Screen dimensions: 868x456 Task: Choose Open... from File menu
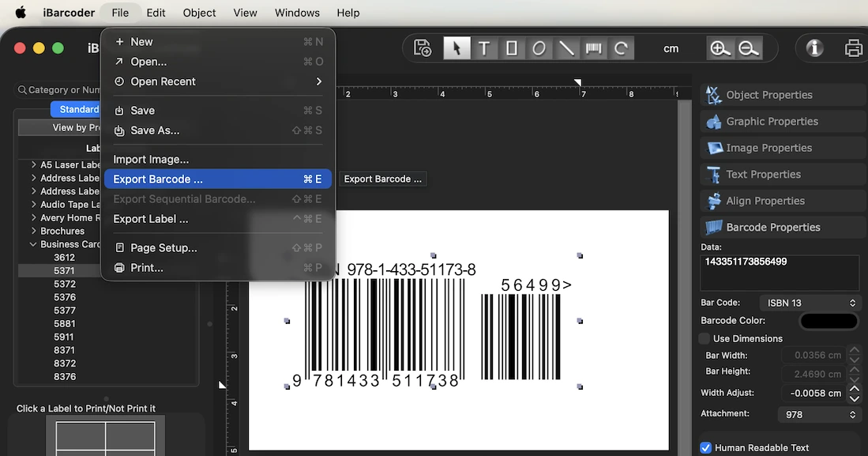tap(217, 62)
